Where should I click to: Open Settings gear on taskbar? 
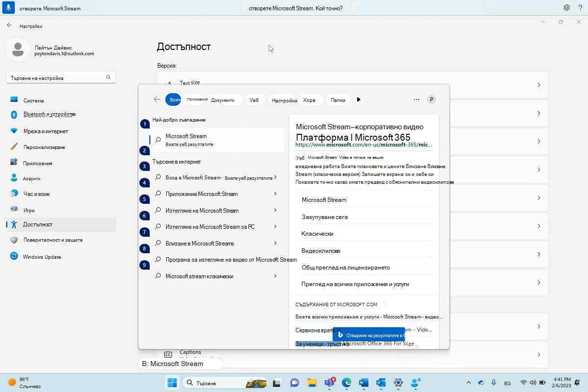(x=398, y=383)
